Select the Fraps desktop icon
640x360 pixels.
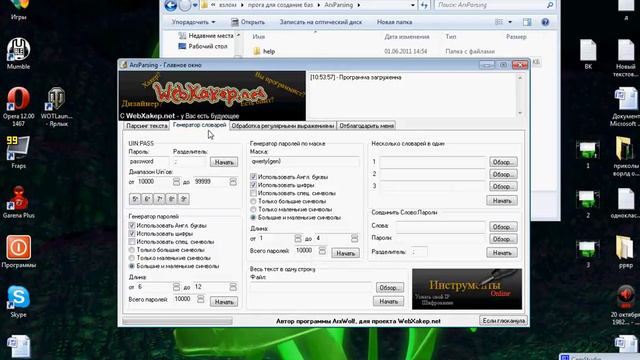pos(18,152)
